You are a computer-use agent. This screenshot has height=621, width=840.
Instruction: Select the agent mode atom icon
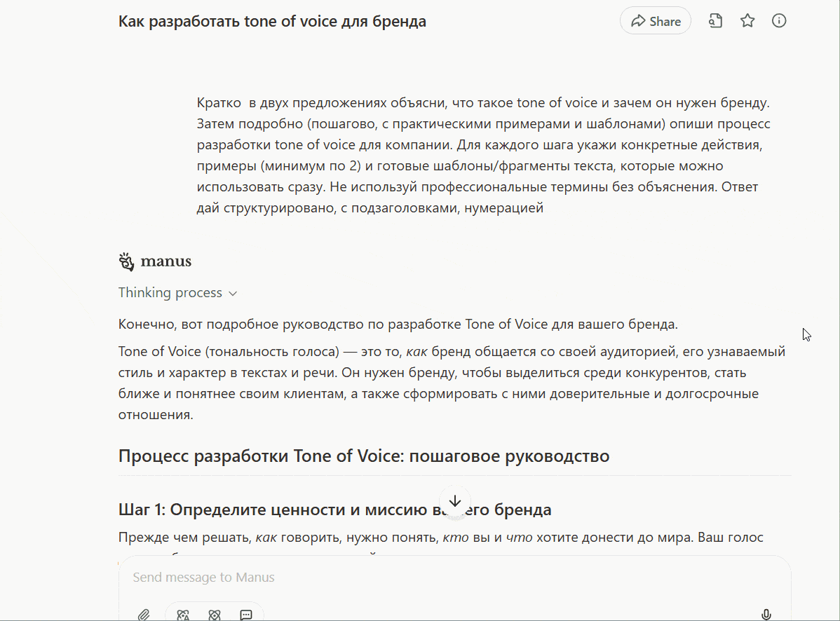coord(215,615)
